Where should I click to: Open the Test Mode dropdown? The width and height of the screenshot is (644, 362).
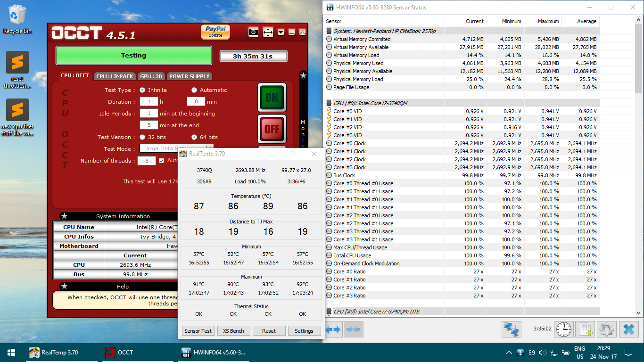[176, 148]
